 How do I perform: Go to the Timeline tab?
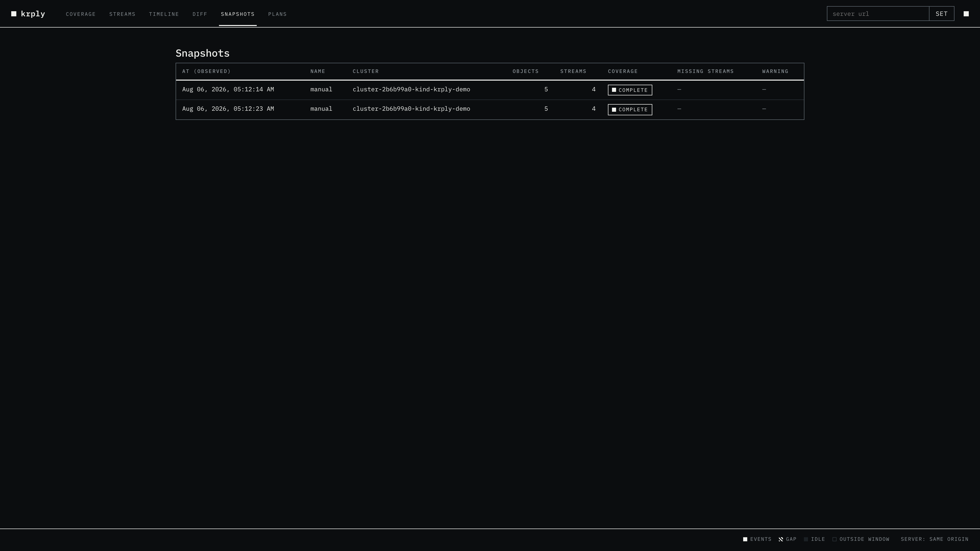[164, 14]
